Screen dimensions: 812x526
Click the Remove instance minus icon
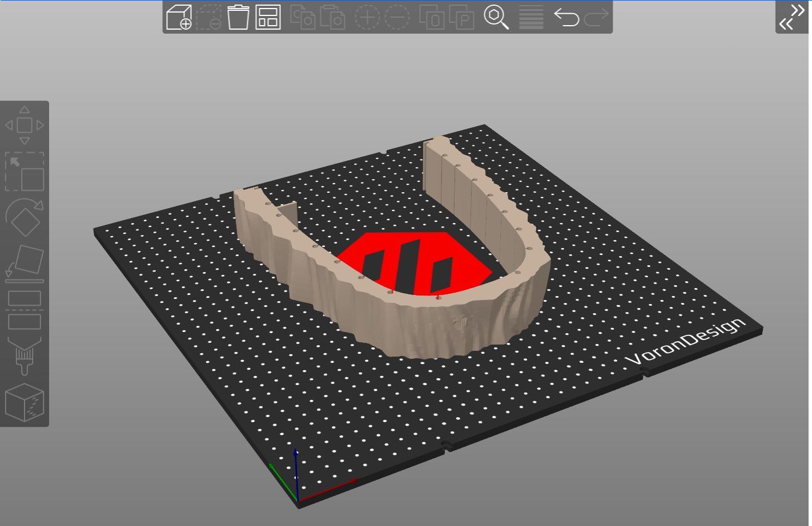click(x=397, y=17)
